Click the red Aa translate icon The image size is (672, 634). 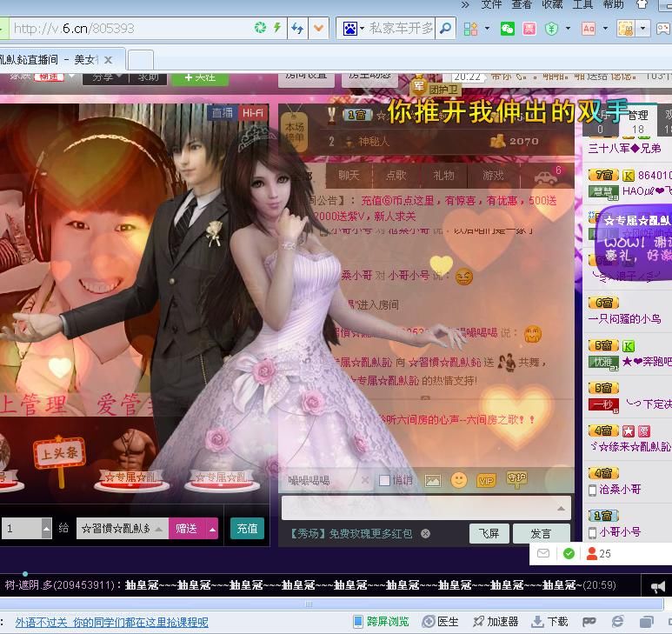pyautogui.click(x=589, y=29)
